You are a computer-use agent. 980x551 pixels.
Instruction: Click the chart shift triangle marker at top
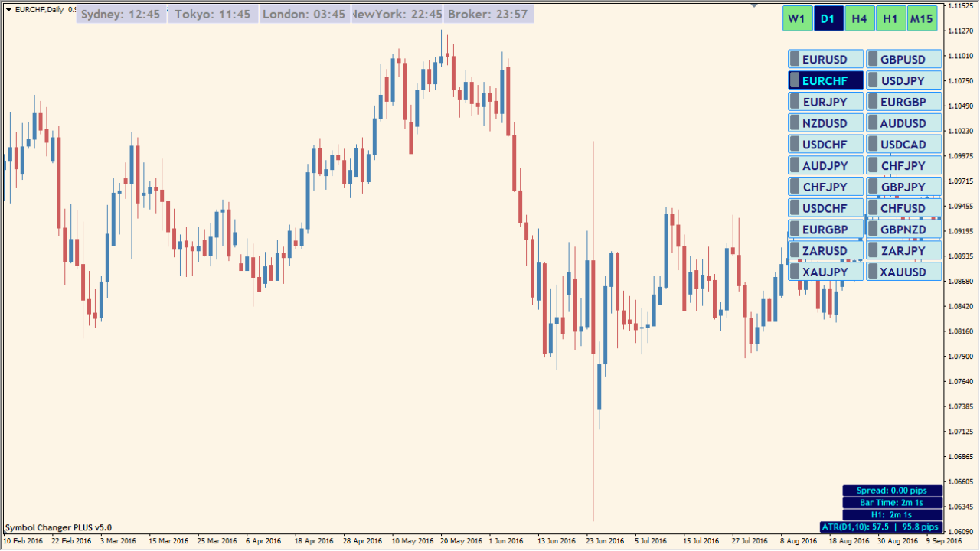[754, 5]
